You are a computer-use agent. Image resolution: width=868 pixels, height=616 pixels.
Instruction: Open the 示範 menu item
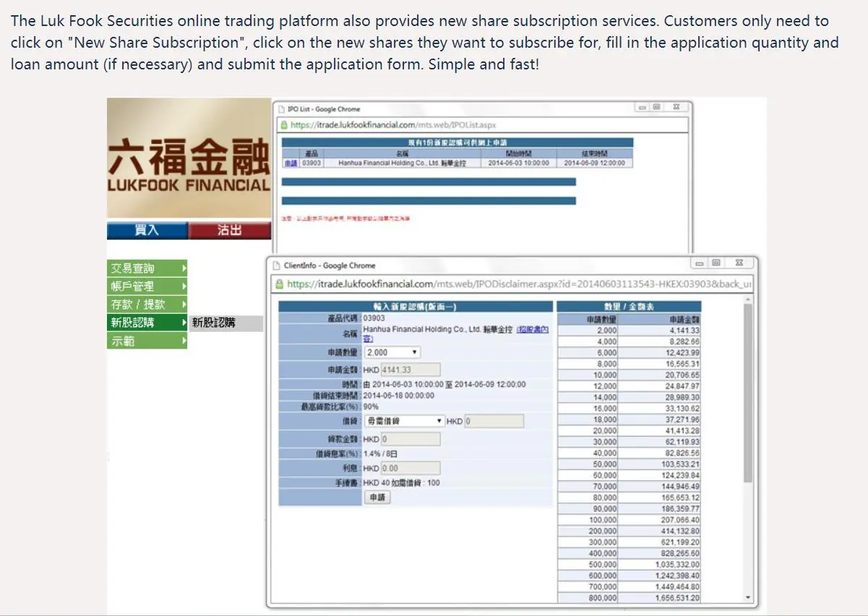pos(147,341)
